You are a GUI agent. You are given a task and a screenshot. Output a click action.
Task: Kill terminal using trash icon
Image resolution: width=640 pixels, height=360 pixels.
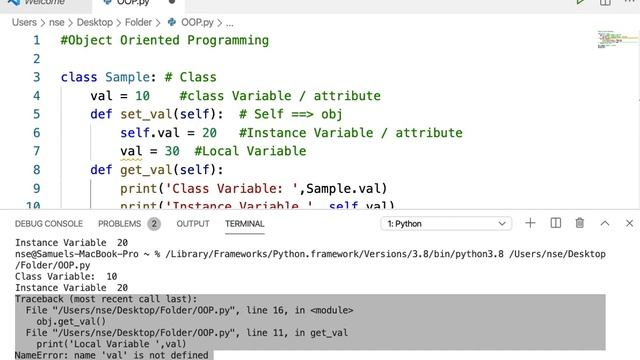[x=580, y=223]
